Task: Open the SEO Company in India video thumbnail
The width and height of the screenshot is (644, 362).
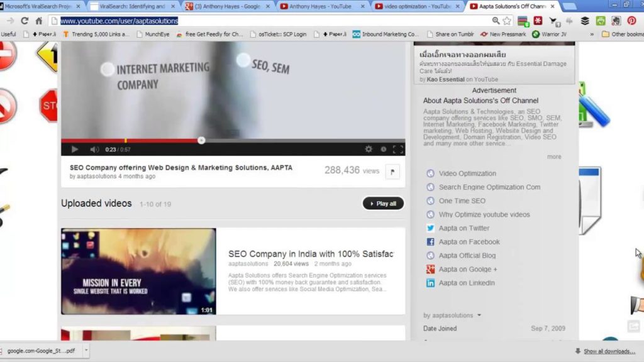Action: click(x=138, y=271)
